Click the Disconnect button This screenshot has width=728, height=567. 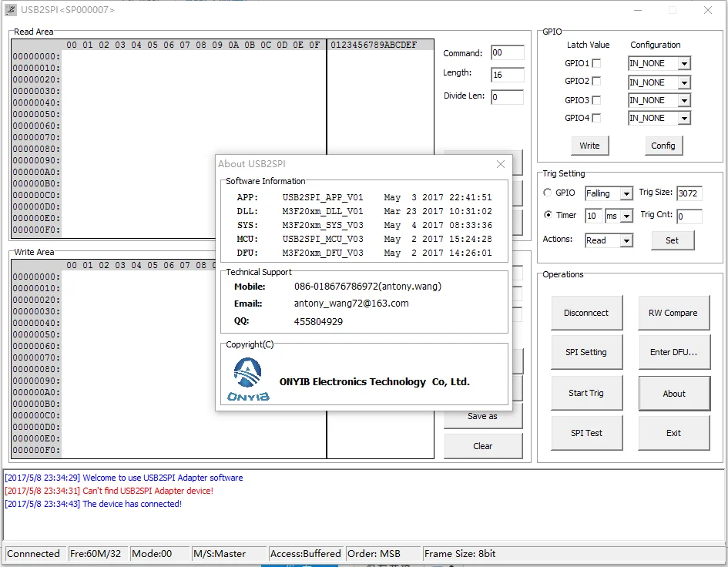(586, 313)
